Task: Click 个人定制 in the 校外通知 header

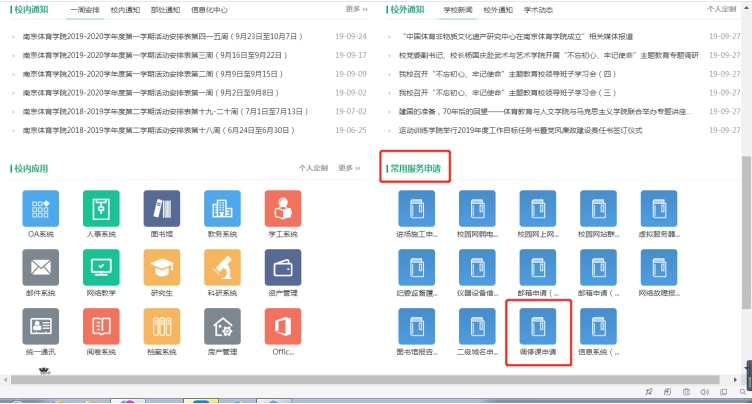Action: coord(721,9)
